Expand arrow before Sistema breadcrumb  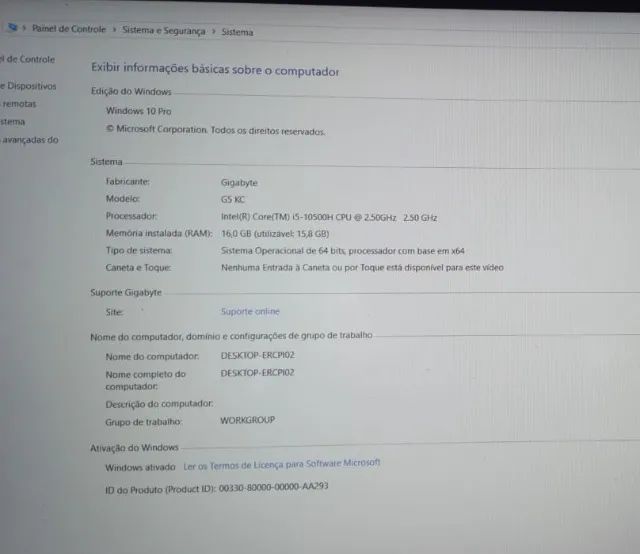click(213, 31)
